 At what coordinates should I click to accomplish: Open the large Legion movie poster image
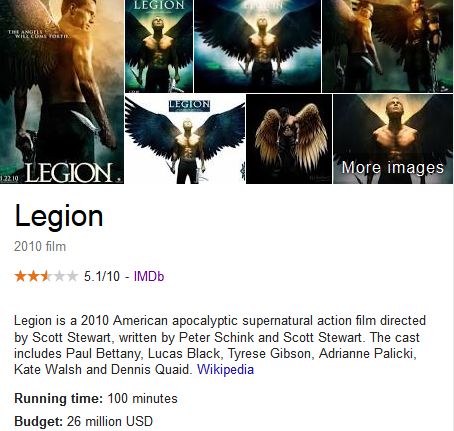pos(62,92)
